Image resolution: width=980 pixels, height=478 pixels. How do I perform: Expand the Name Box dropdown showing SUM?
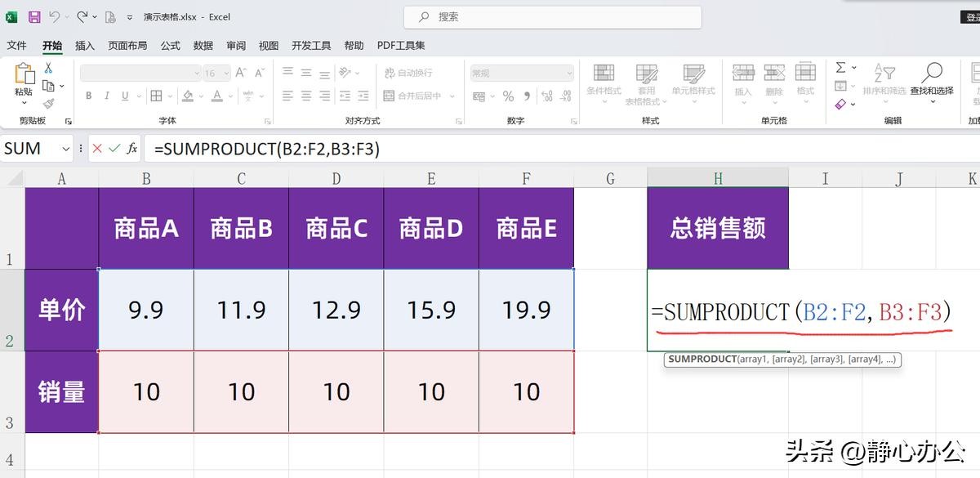[65, 149]
